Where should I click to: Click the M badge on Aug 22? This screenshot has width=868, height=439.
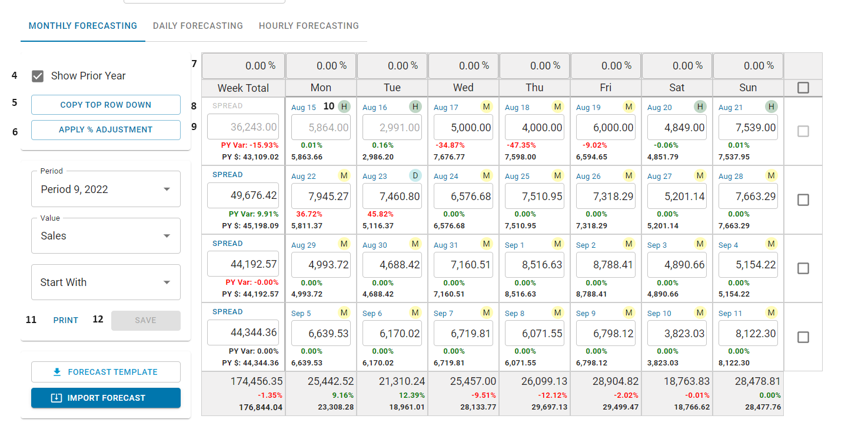344,175
